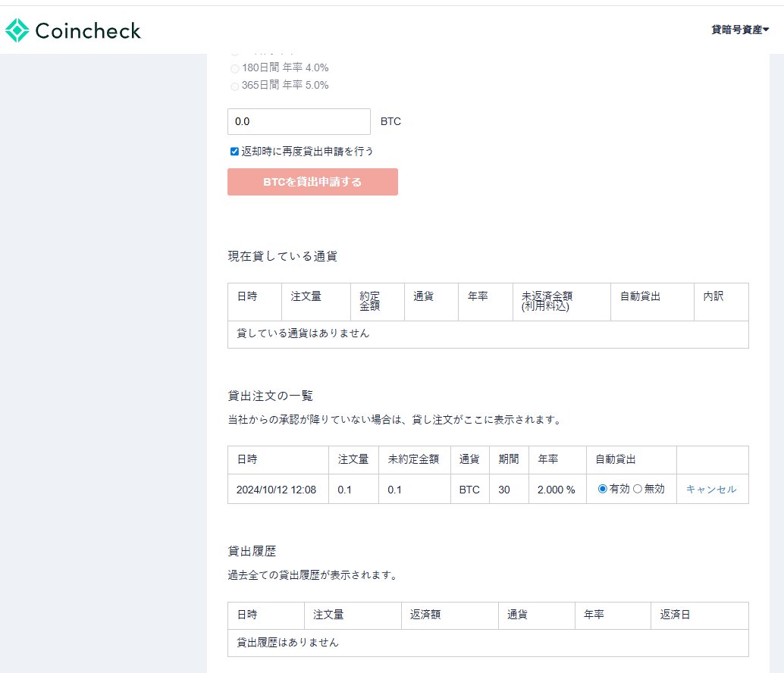Toggle 返却時に再度貸出申請を行う checkbox

click(234, 152)
